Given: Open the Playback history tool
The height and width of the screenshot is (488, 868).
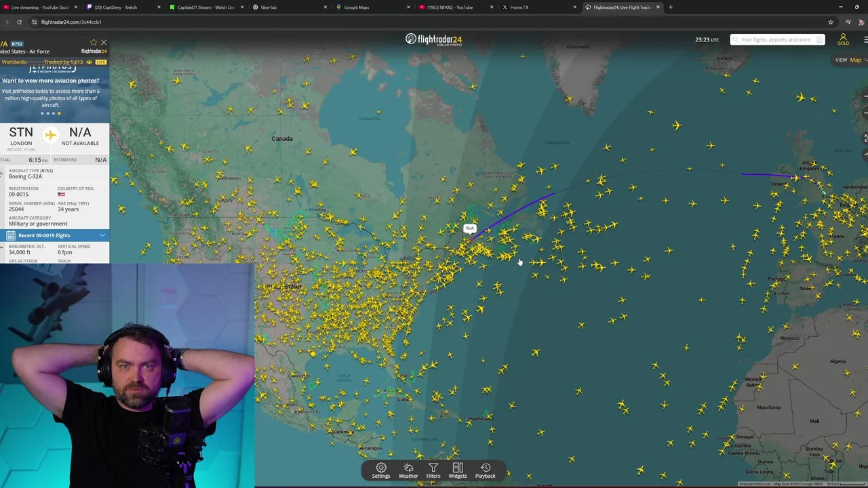Looking at the screenshot, I should [x=486, y=470].
